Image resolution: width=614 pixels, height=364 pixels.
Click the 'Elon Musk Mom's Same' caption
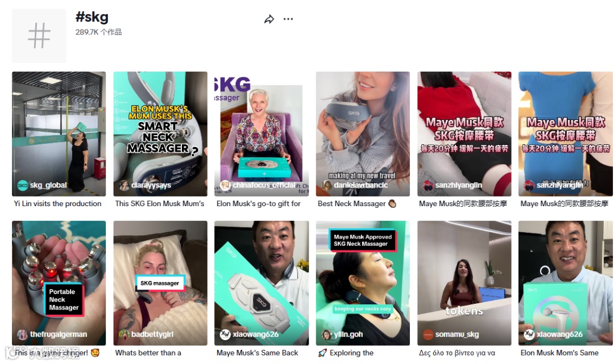click(x=559, y=353)
